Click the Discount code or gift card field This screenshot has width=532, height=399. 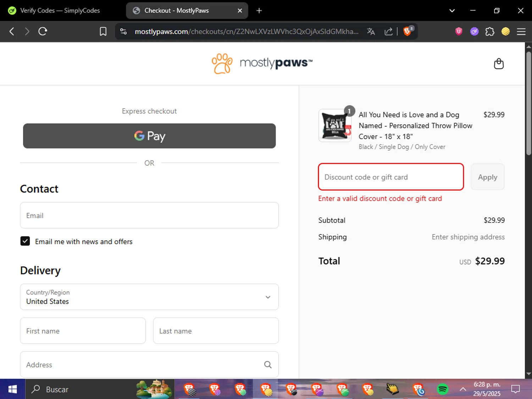click(x=391, y=177)
